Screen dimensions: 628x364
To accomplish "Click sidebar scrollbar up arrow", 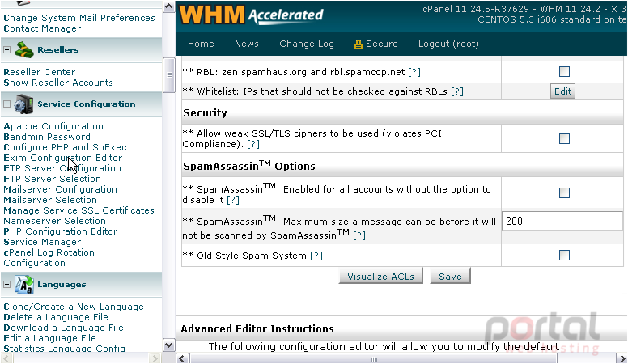I will (169, 6).
